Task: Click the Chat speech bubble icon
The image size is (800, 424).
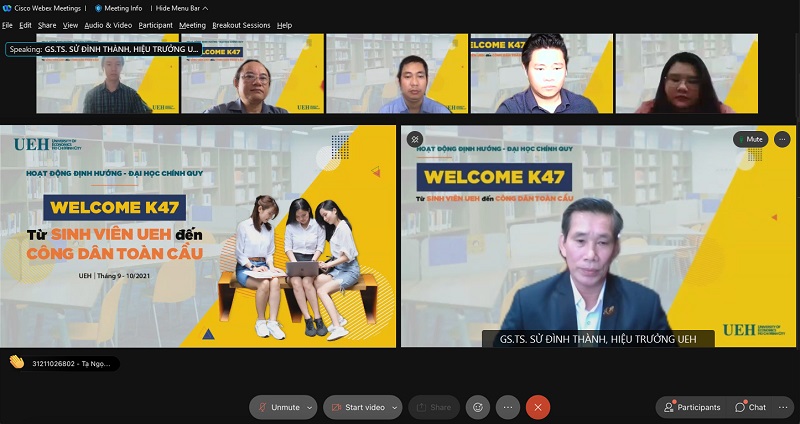Action: click(x=740, y=407)
